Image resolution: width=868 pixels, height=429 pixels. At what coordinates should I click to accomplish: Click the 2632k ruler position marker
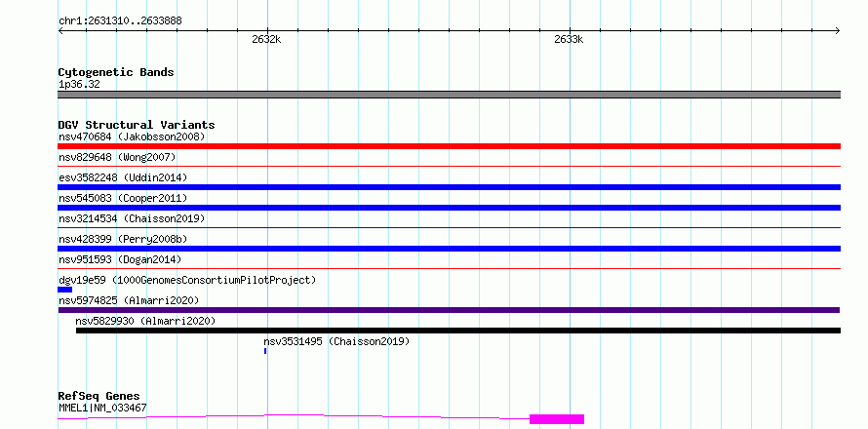[x=266, y=39]
